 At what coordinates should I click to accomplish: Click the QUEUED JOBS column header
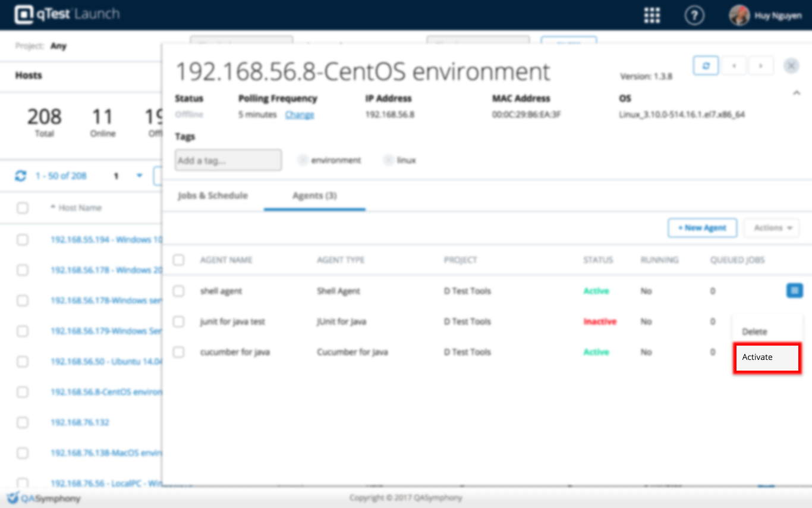click(737, 260)
